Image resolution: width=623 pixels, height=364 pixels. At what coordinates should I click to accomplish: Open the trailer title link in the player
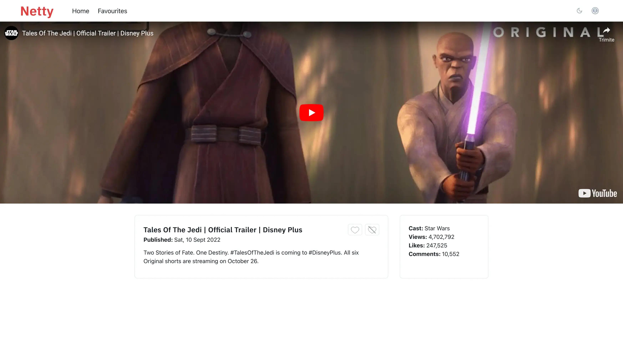point(88,33)
